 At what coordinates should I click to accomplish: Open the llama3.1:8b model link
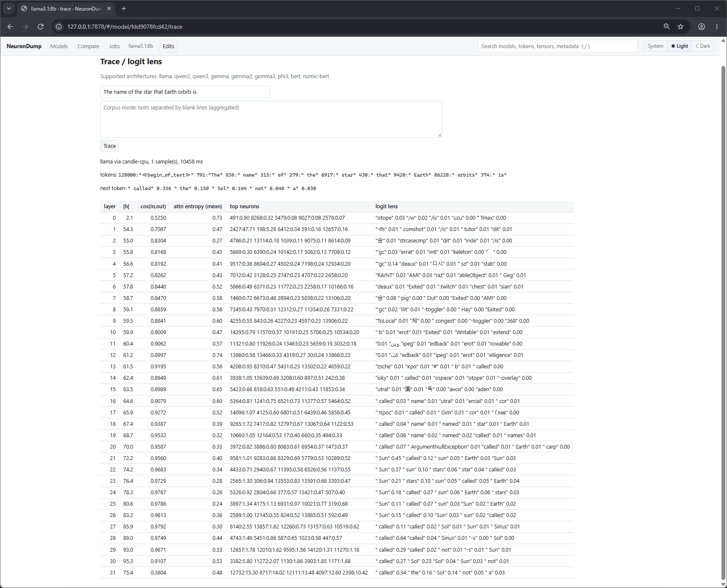[x=141, y=46]
